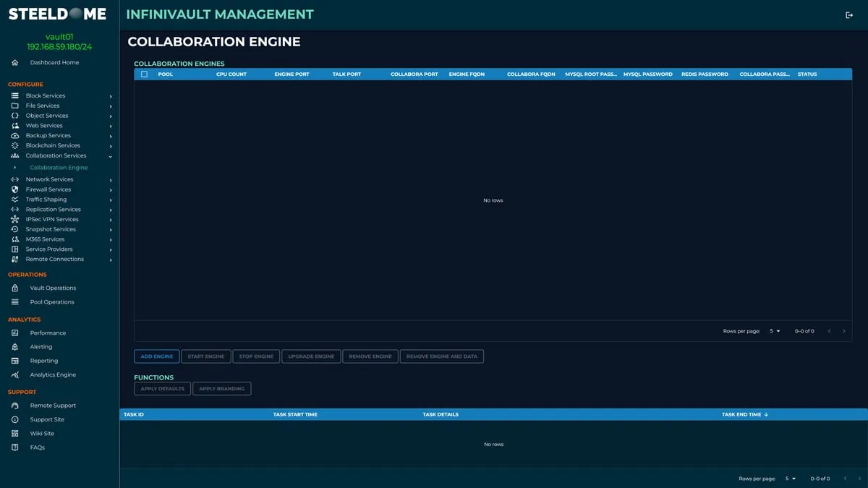This screenshot has height=488, width=868.
Task: Click the Dashboard Home icon
Action: (14, 62)
